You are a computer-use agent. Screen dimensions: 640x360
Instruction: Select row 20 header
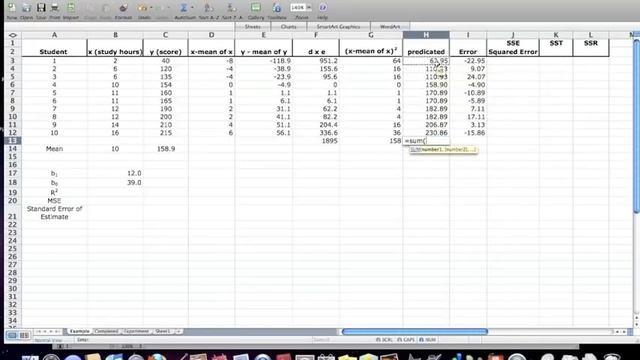click(x=13, y=200)
